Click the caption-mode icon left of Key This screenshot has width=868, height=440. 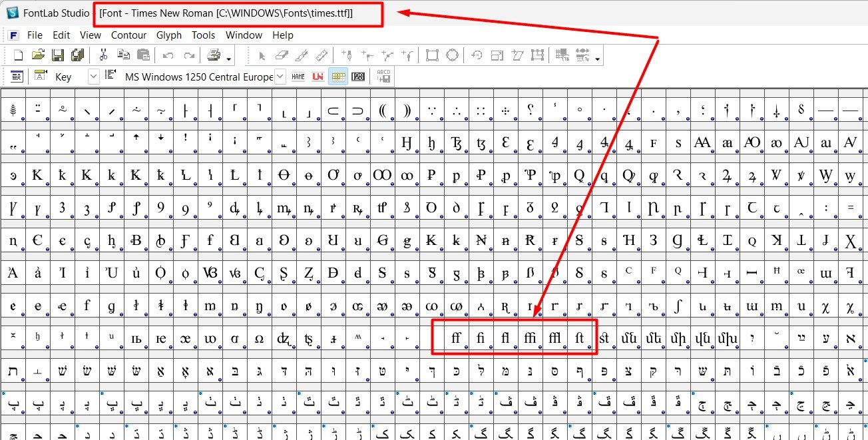pos(41,77)
